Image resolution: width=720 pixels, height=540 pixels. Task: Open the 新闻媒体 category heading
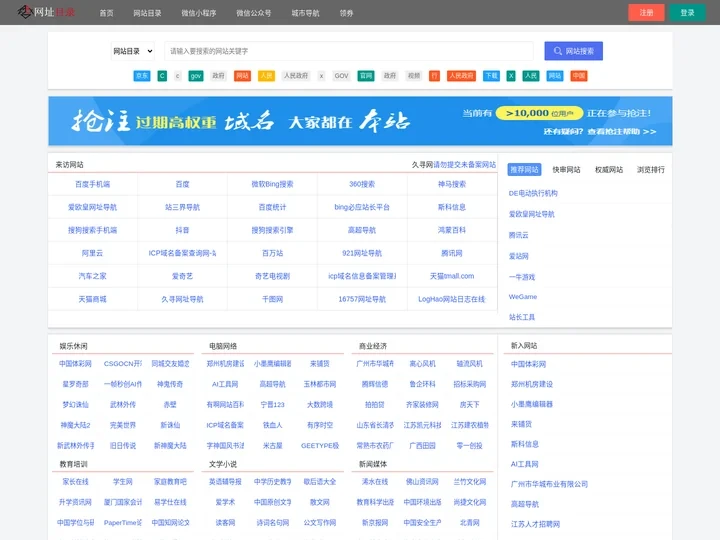pyautogui.click(x=373, y=464)
